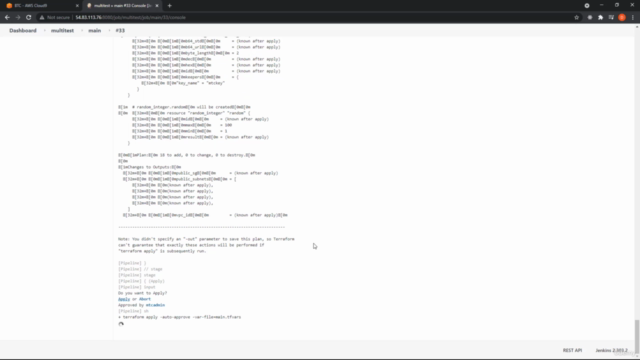The image size is (640, 360).
Task: Click the Apply link in console output
Action: 124,299
